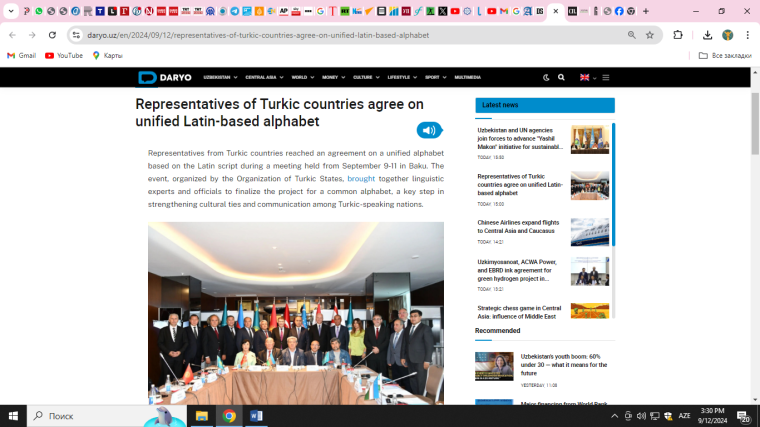Switch to the WhatsApp tab

point(39,11)
